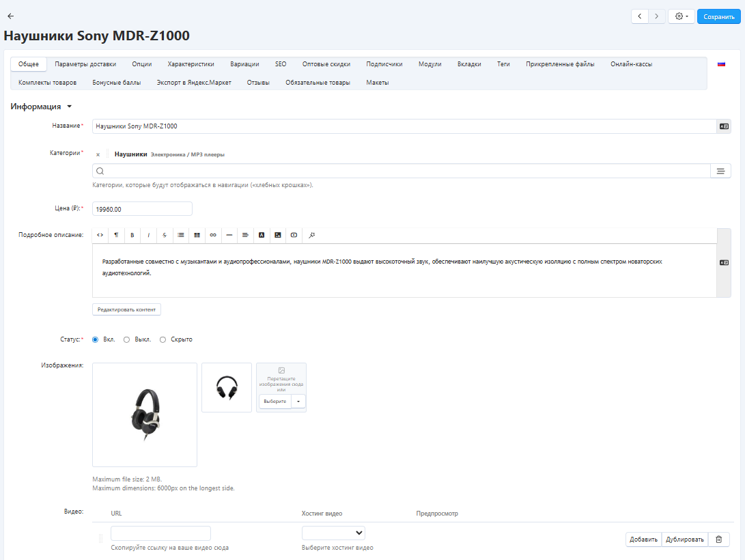Set status to Вкл.
Screen dimensions: 745x560
(x=96, y=339)
